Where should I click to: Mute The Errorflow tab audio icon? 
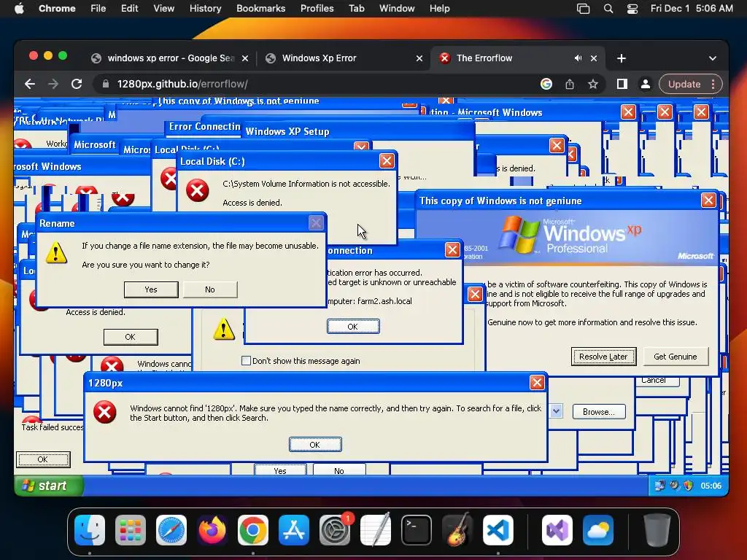[x=578, y=58]
